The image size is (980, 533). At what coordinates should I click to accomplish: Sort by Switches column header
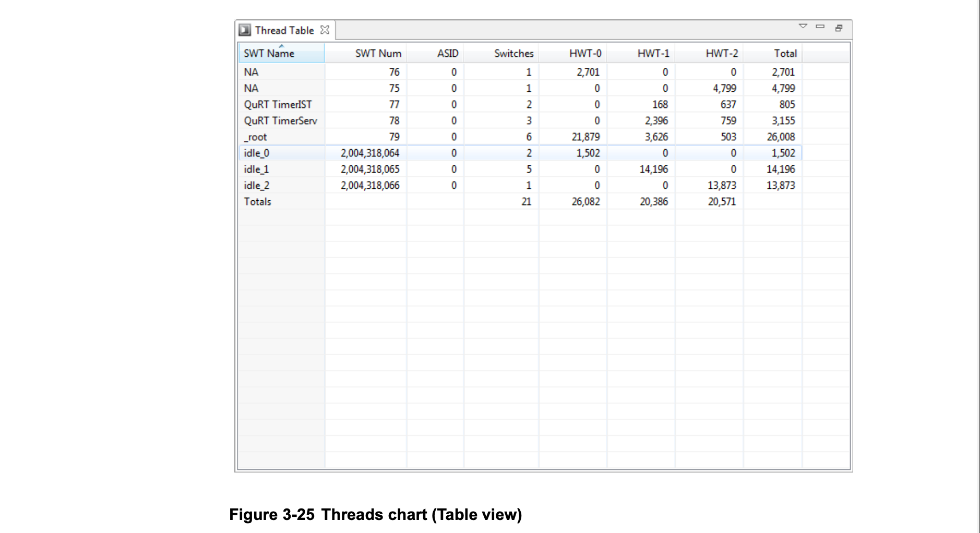501,53
